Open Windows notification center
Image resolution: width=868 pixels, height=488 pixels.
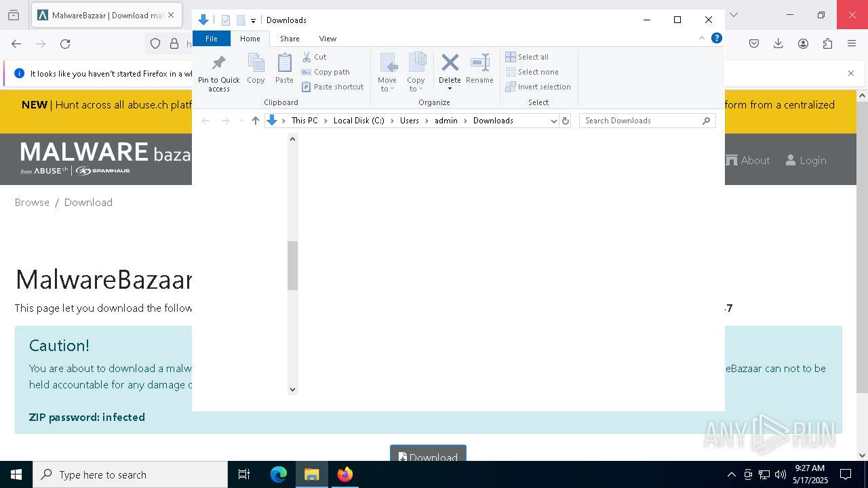846,474
